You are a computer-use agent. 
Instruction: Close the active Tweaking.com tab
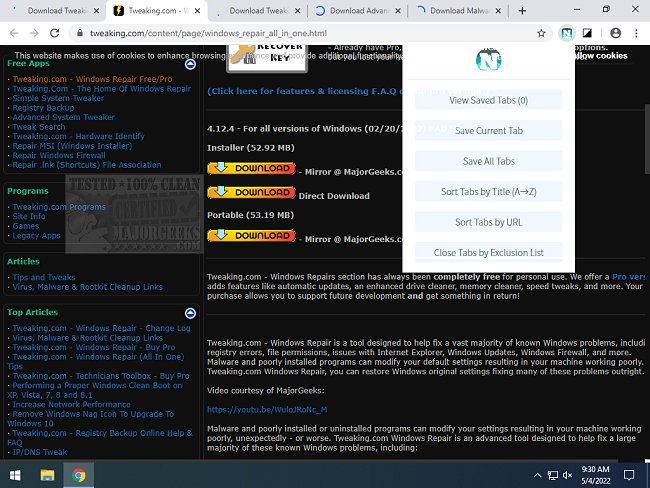pos(197,11)
